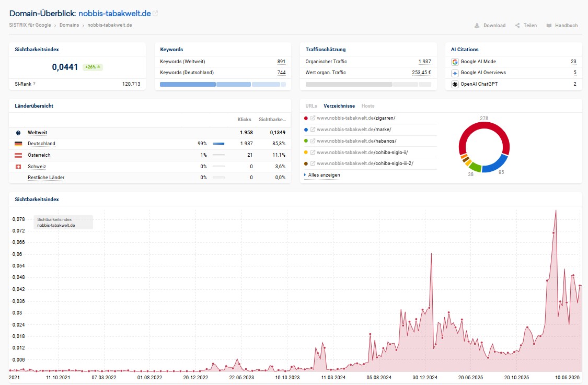Select the Weltweit country row

(x=150, y=133)
